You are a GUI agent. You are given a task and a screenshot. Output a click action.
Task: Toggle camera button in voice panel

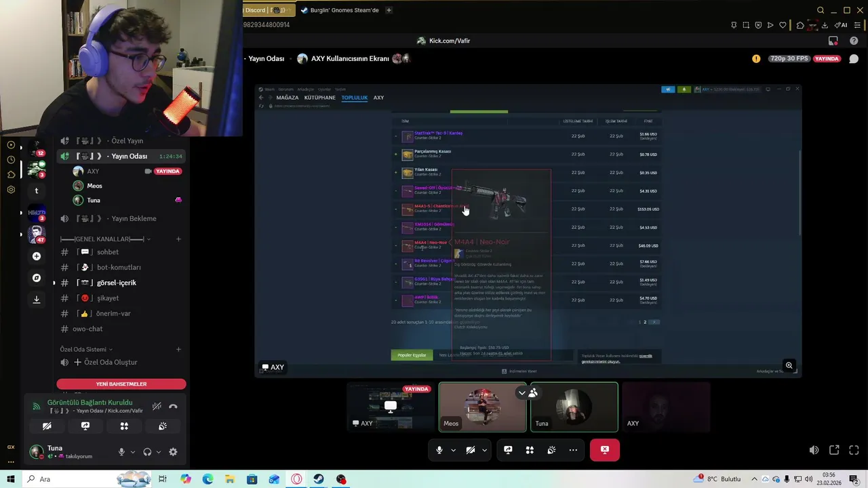click(47, 426)
